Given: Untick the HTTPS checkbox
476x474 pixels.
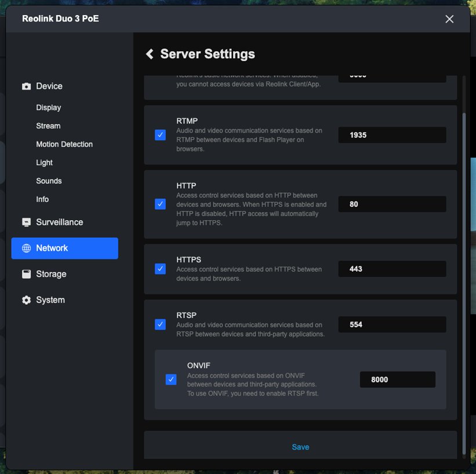Looking at the screenshot, I should pos(160,269).
